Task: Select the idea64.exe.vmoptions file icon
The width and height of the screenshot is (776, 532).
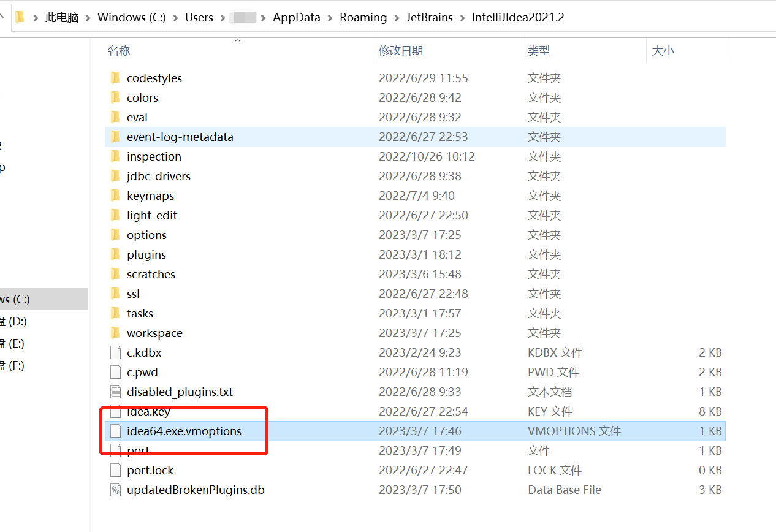Action: point(115,431)
